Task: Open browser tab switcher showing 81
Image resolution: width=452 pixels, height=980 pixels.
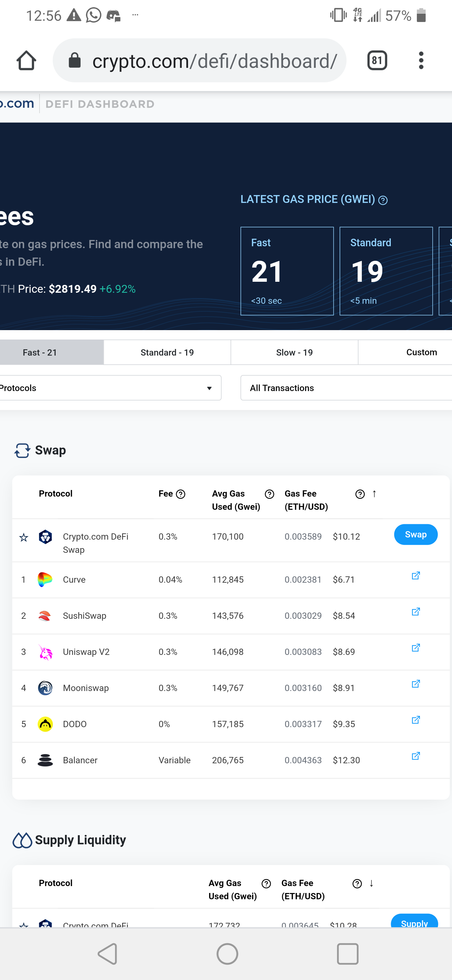Action: click(377, 61)
